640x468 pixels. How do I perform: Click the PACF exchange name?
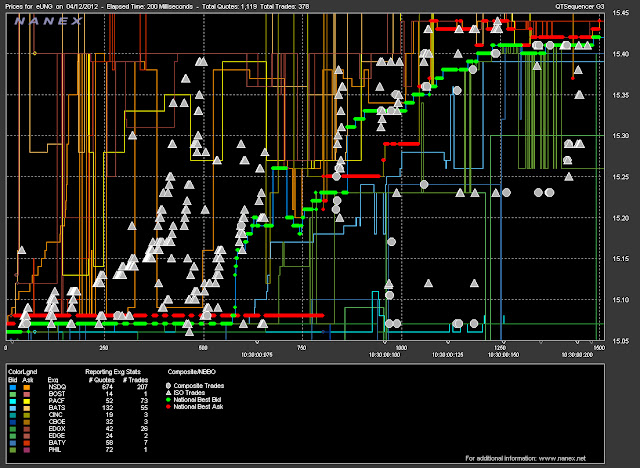(57, 401)
